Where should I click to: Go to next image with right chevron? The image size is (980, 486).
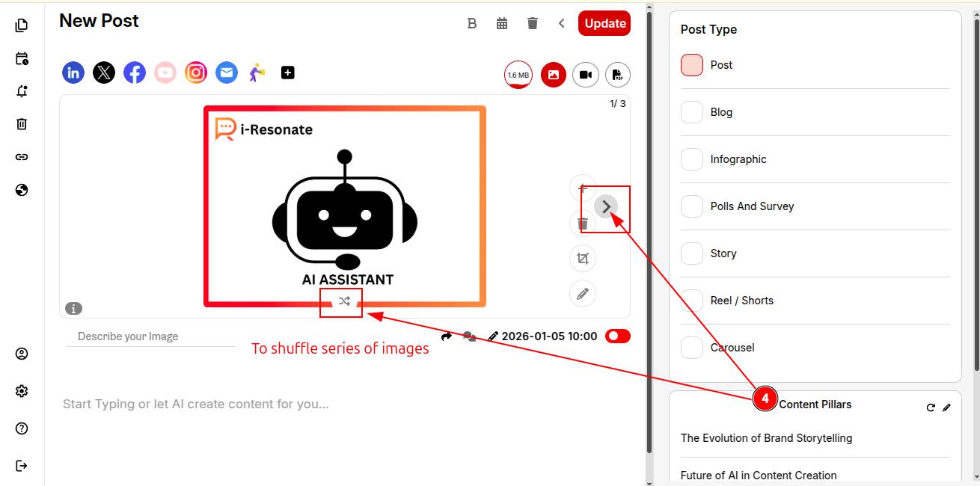(606, 206)
